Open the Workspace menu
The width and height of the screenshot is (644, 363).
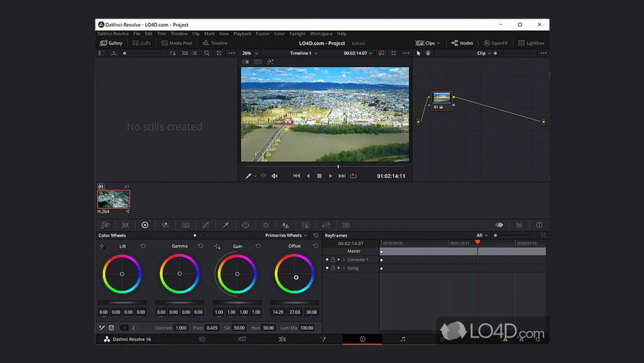321,34
